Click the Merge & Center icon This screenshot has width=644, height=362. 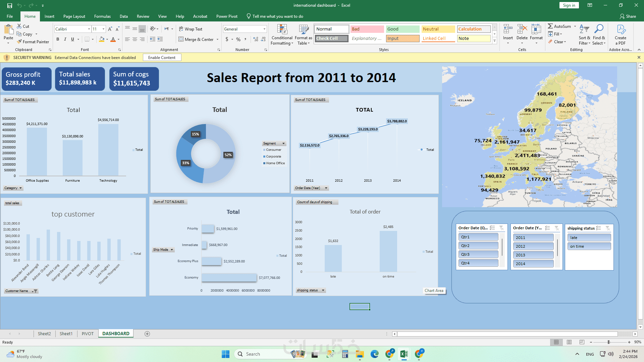tap(181, 39)
